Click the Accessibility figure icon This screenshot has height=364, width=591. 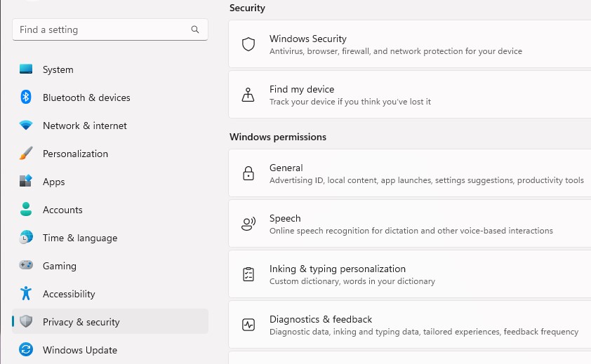pos(26,293)
